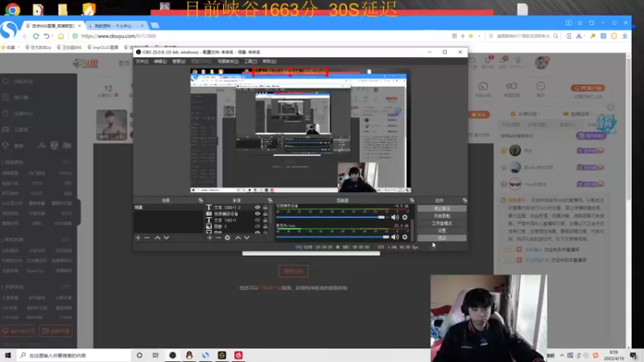Pop out the Audio Mixer dock panel
The width and height of the screenshot is (644, 362).
(x=411, y=200)
